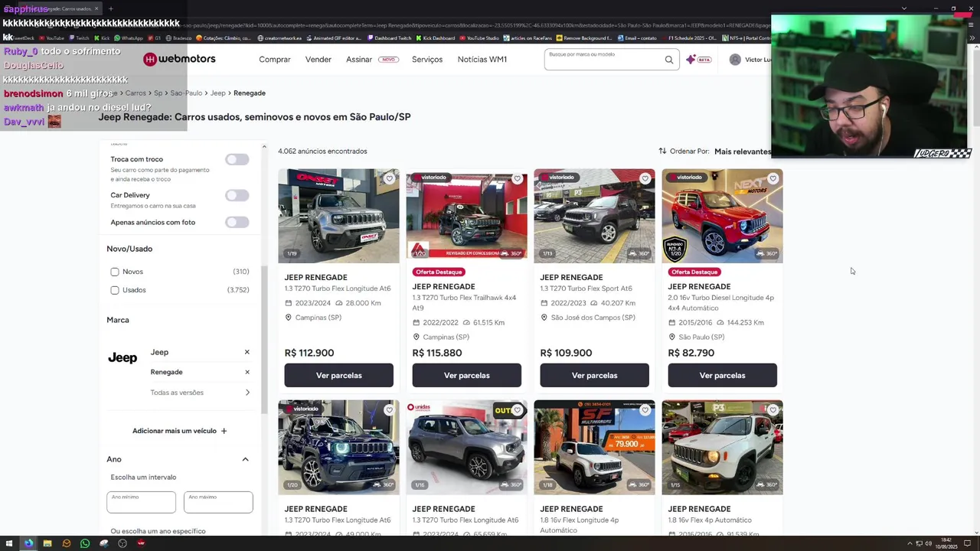Open the Serviços menu
This screenshot has height=551, width=980.
[427, 60]
